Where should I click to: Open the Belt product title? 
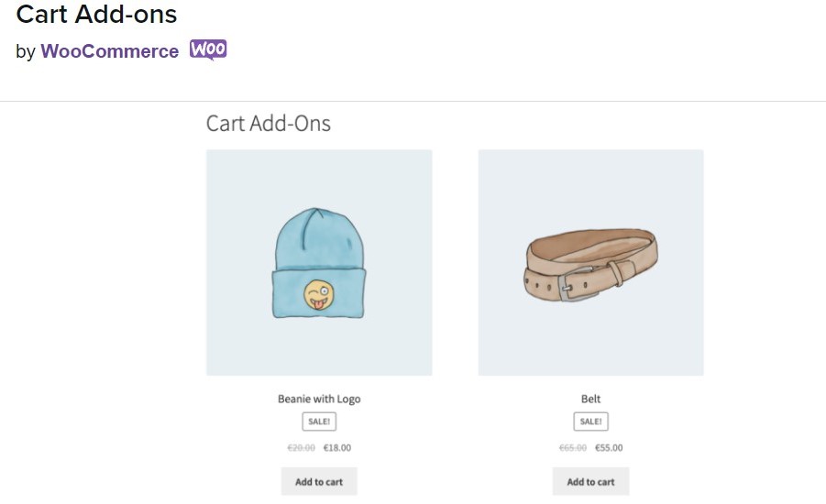click(x=591, y=399)
